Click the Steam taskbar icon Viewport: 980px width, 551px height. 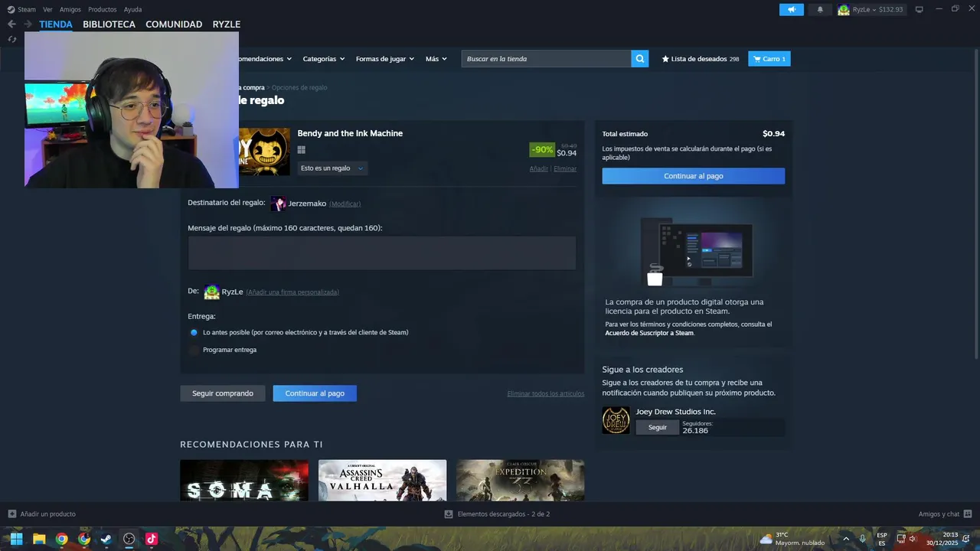pyautogui.click(x=106, y=539)
